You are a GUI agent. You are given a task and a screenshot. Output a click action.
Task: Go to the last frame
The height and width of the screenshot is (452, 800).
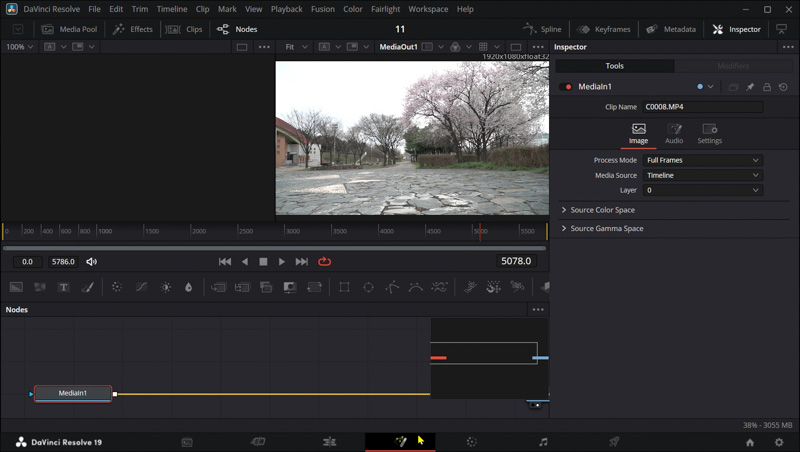pyautogui.click(x=302, y=262)
